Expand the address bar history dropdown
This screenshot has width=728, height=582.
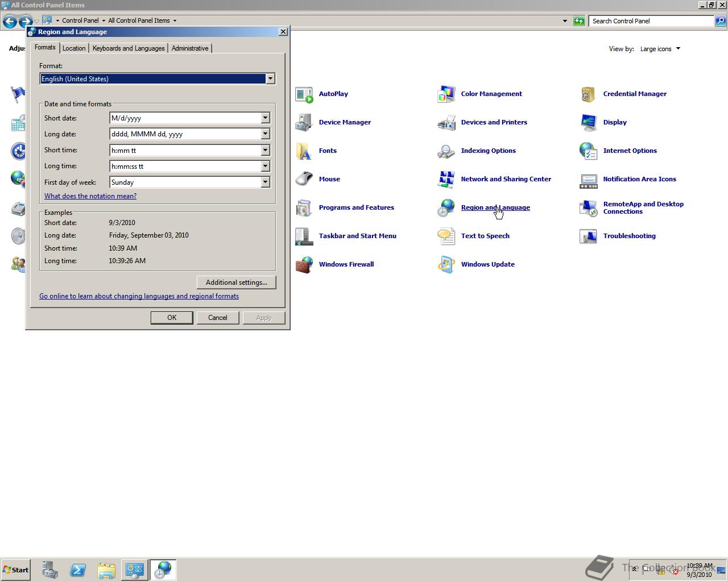(565, 21)
